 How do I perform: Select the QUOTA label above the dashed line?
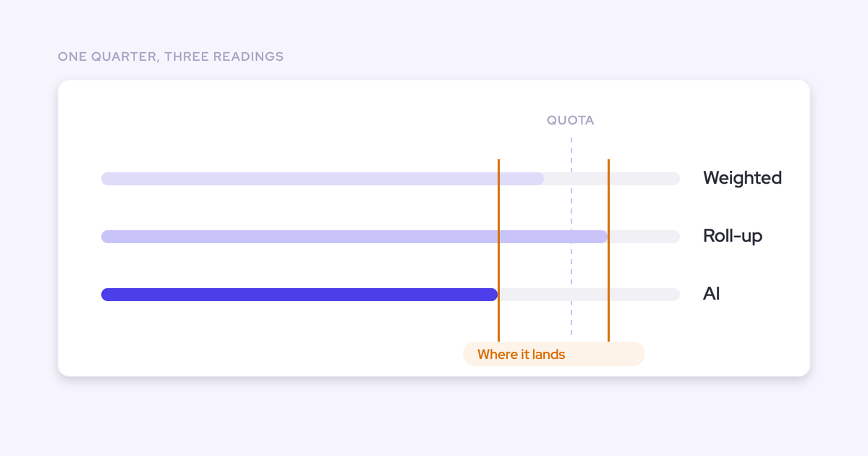[x=571, y=120]
